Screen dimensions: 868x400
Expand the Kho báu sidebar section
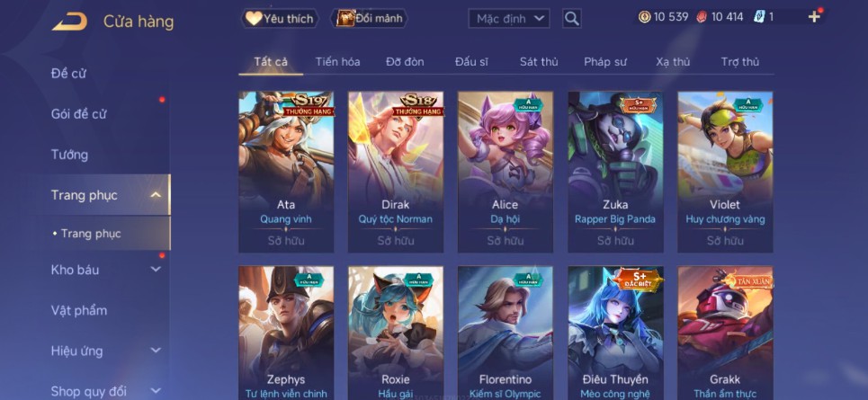(157, 270)
